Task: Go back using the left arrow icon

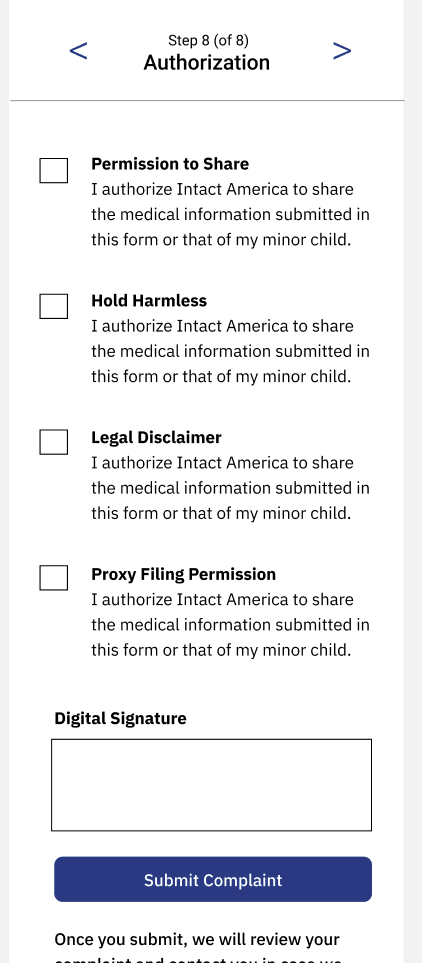Action: 78,51
